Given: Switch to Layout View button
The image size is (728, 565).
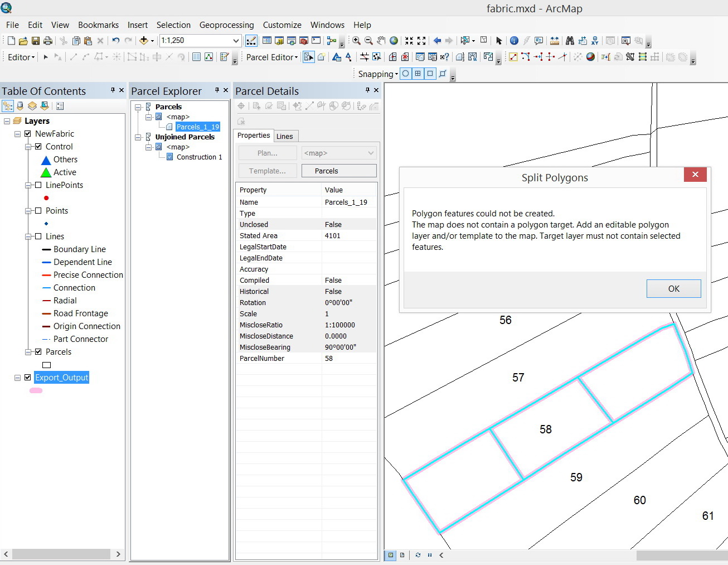Looking at the screenshot, I should click(402, 555).
